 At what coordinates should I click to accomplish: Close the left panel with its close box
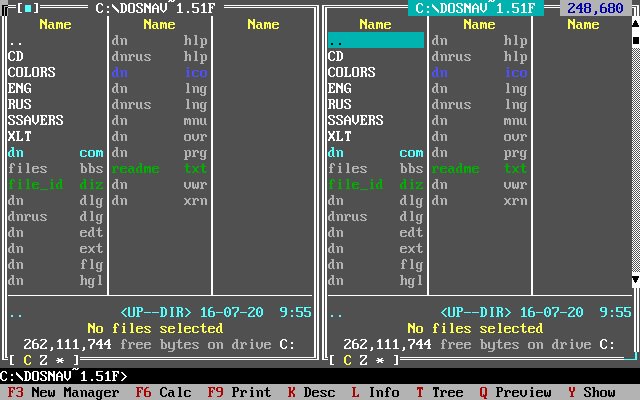point(28,8)
